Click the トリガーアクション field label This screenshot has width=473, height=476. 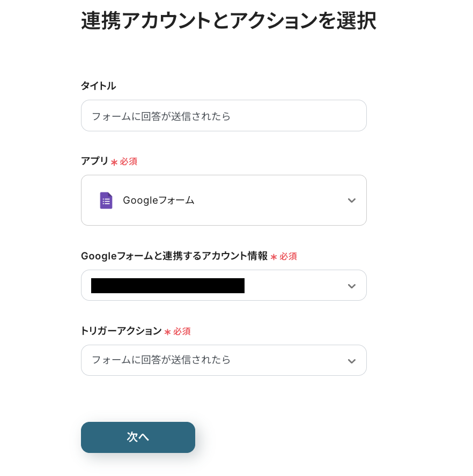coord(121,331)
